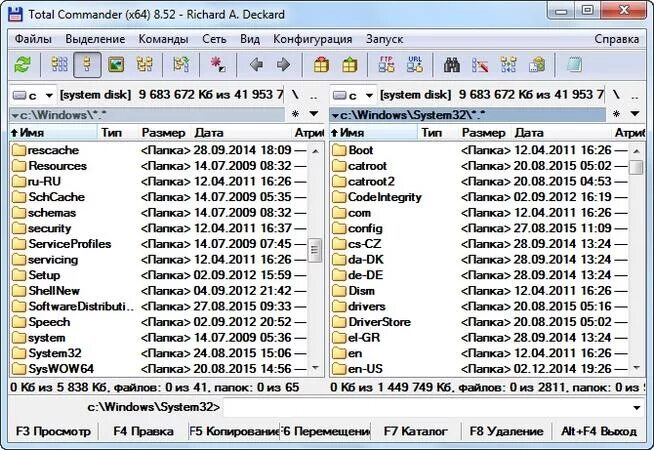654x450 pixels.
Task: Click Total Commander floppy title icon
Action: [x=15, y=14]
